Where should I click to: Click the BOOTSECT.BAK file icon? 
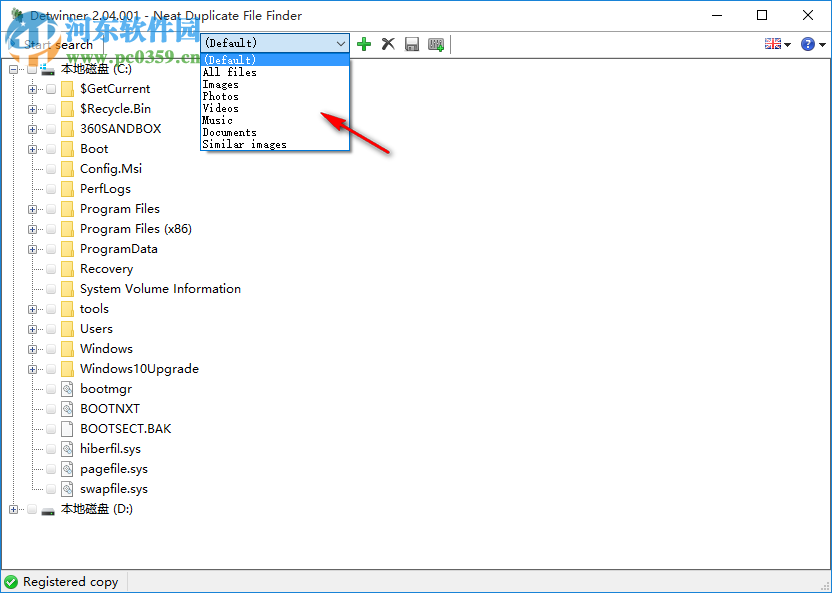(x=67, y=429)
